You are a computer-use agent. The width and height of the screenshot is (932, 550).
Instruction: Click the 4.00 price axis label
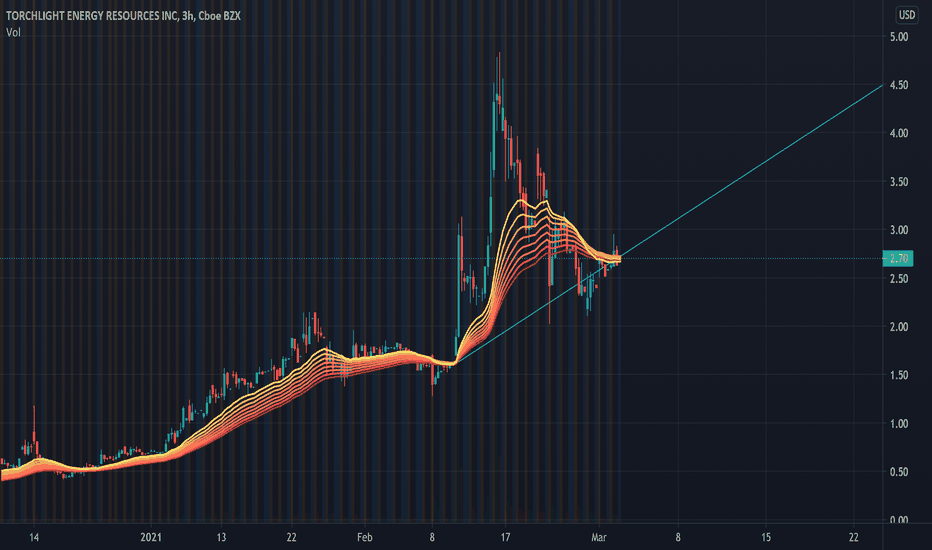(x=899, y=133)
